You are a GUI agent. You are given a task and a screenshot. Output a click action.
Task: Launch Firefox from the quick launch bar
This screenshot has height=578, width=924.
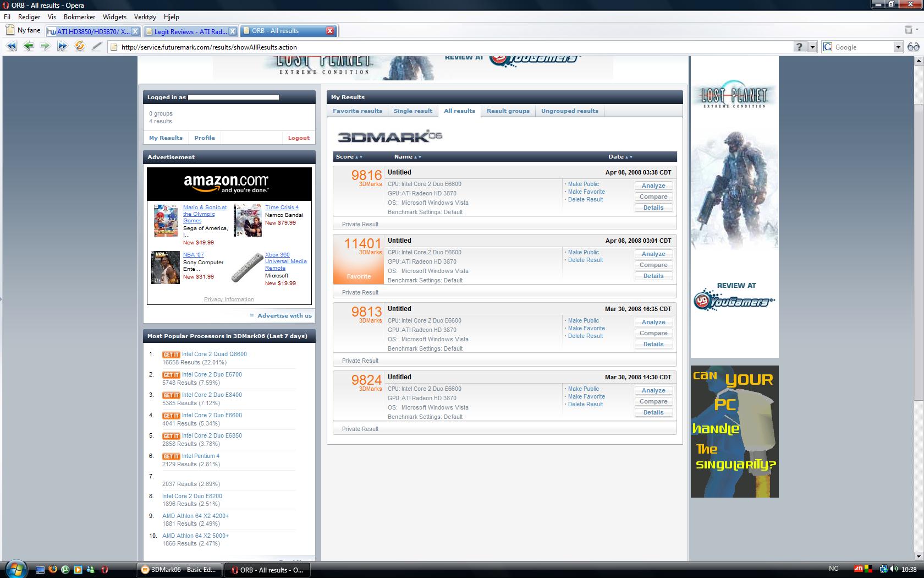(x=53, y=570)
